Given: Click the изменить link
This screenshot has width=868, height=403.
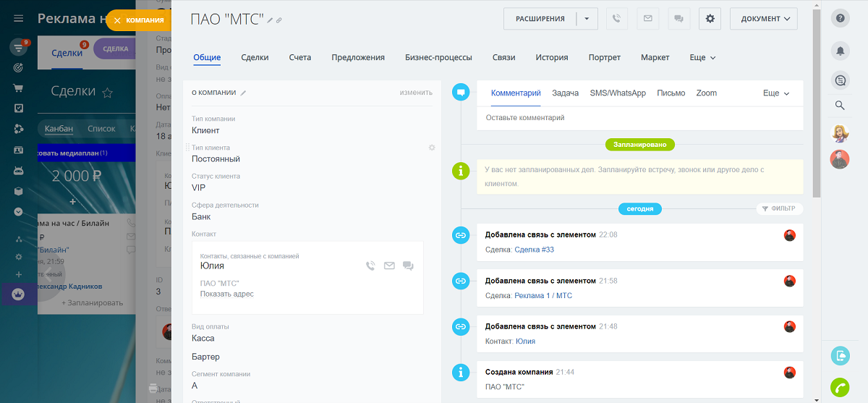Looking at the screenshot, I should (416, 93).
